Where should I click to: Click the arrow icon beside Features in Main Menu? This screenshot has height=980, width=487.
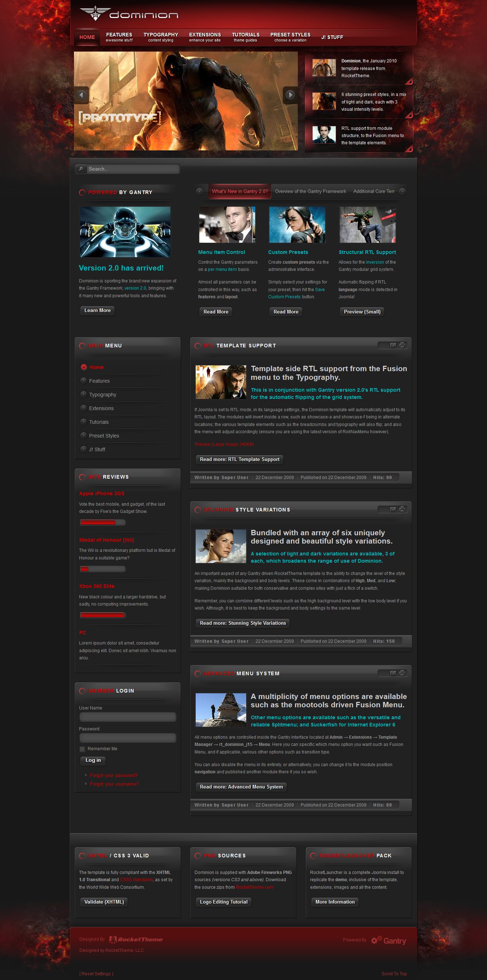(x=84, y=381)
